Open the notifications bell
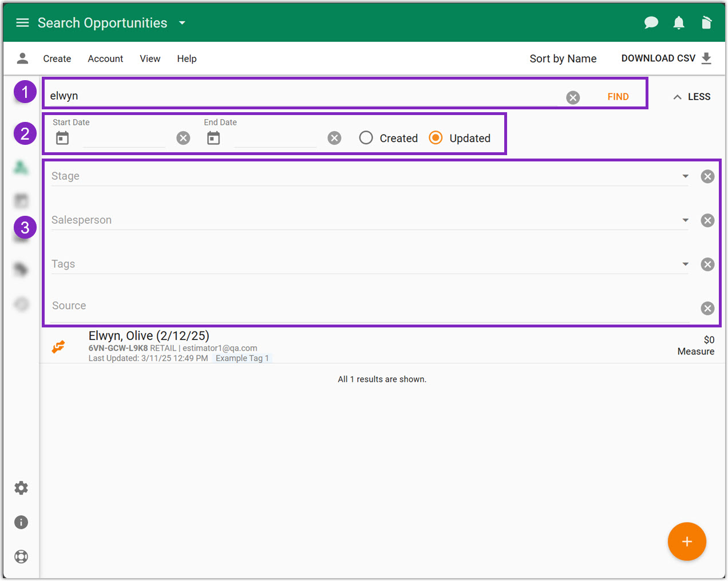728x581 pixels. pos(678,23)
